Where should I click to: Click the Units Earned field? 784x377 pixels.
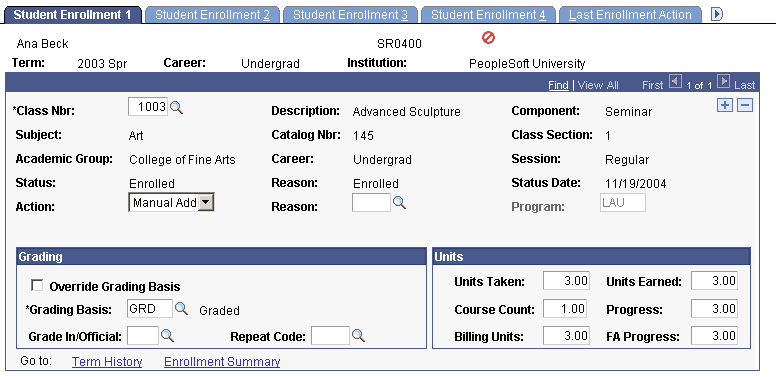pyautogui.click(x=714, y=280)
